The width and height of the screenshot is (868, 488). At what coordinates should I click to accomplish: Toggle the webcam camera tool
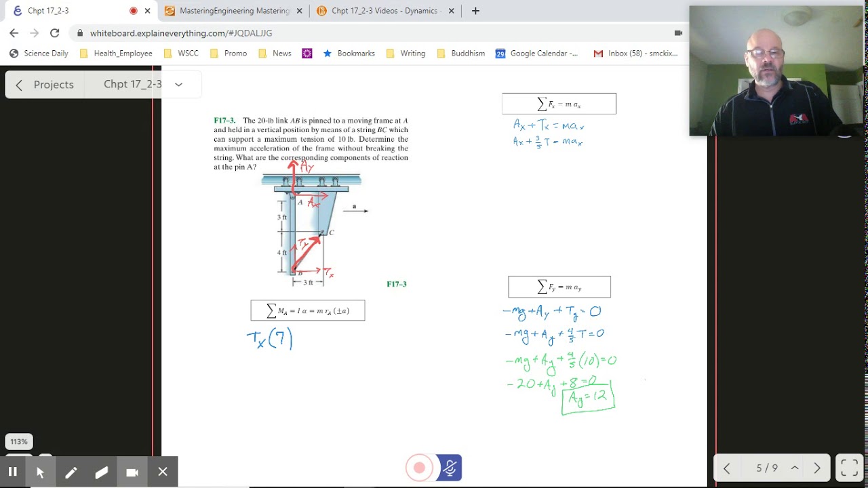(x=132, y=472)
